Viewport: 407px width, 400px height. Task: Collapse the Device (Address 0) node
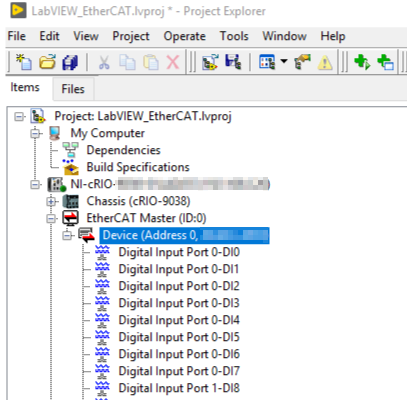(x=67, y=235)
